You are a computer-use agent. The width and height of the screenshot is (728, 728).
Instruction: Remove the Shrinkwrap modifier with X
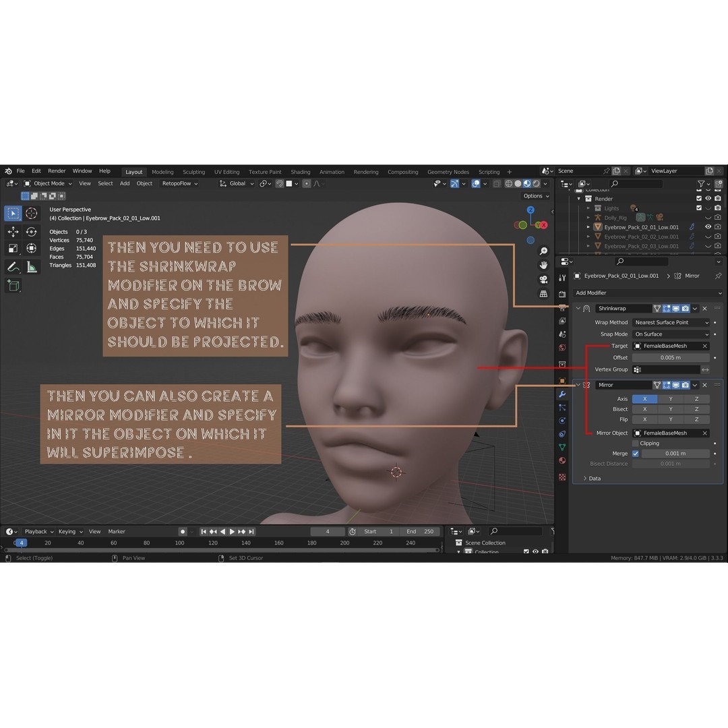pyautogui.click(x=705, y=308)
